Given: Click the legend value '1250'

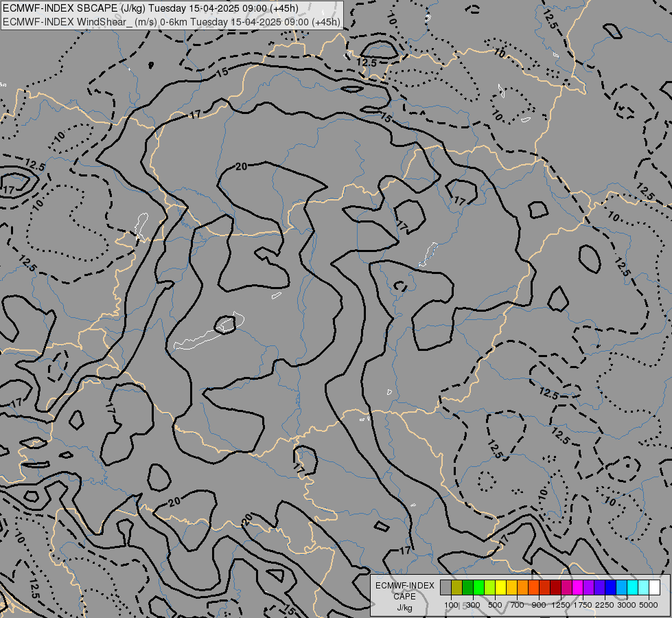Looking at the screenshot, I should pos(561,605).
